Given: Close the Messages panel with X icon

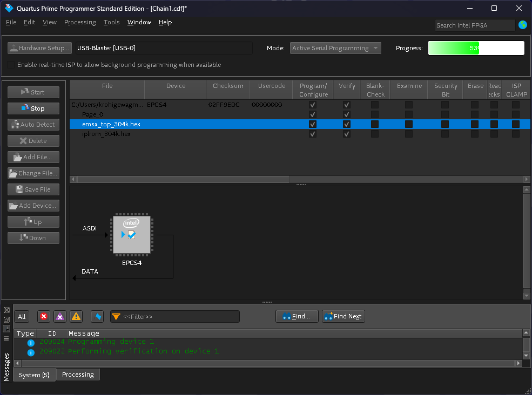Looking at the screenshot, I should click(x=6, y=310).
